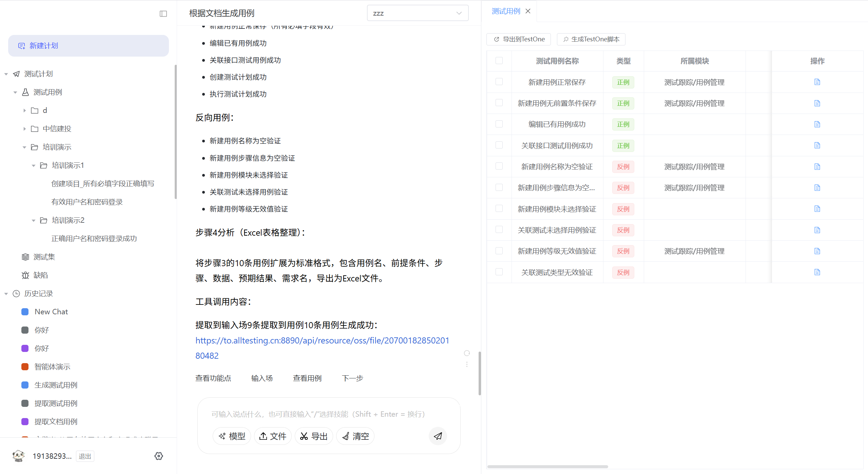
Task: Open the detail icon for 新建用例模块未选择验证
Action: coord(817,209)
